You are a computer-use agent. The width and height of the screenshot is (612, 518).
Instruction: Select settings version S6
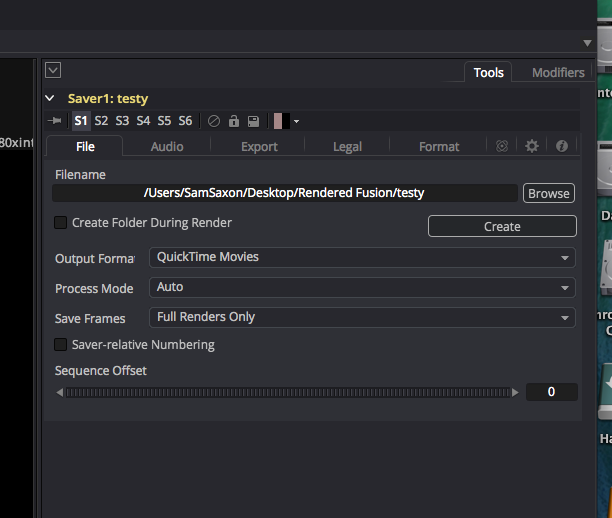185,121
